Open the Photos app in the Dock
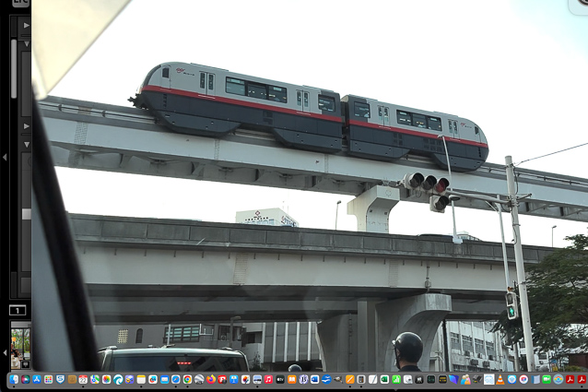 [107, 380]
